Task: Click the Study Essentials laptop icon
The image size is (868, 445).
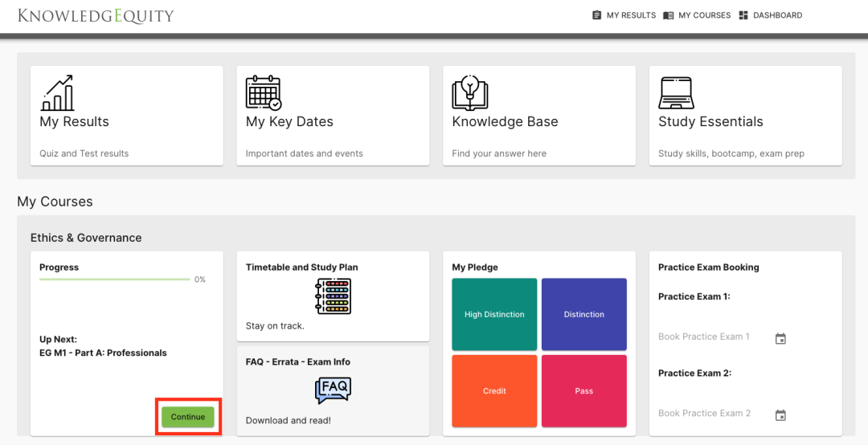Action: coord(676,93)
